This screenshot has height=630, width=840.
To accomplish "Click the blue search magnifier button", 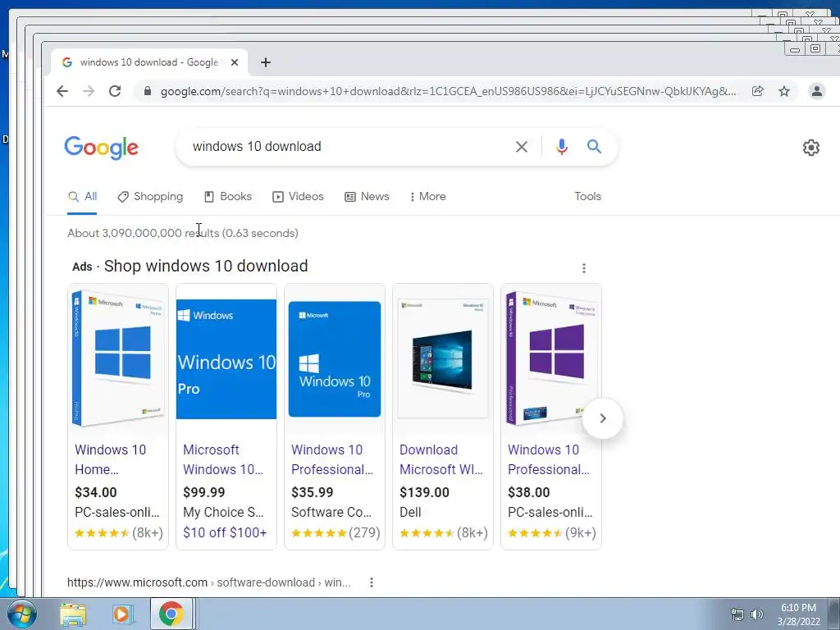I will (594, 146).
